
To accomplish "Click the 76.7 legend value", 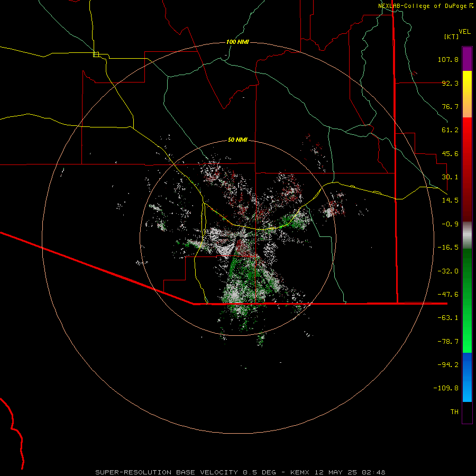I will [x=450, y=106].
